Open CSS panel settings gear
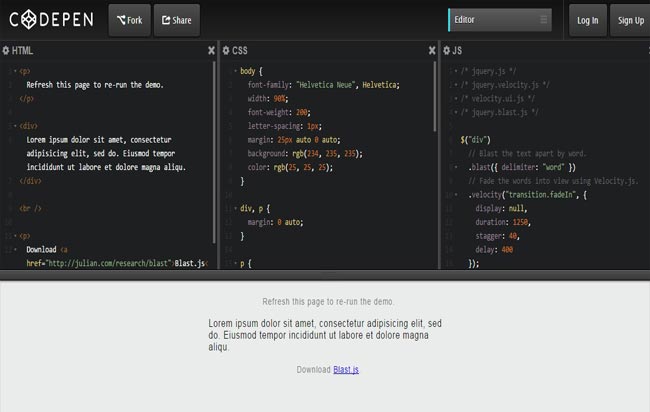The image size is (650, 412). [226, 51]
